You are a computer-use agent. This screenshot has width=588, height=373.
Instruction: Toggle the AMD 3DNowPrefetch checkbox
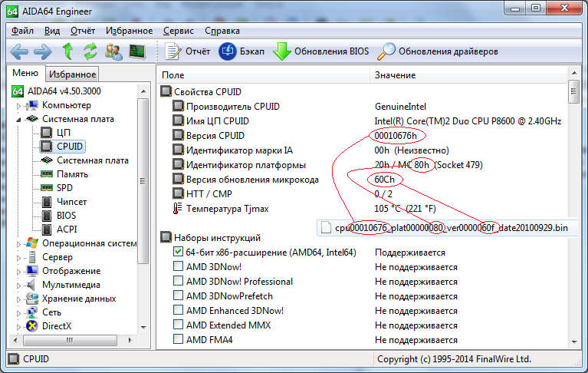click(x=178, y=295)
